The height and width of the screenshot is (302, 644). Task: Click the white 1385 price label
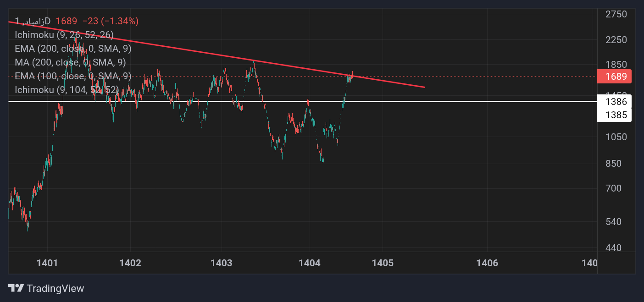click(x=615, y=115)
